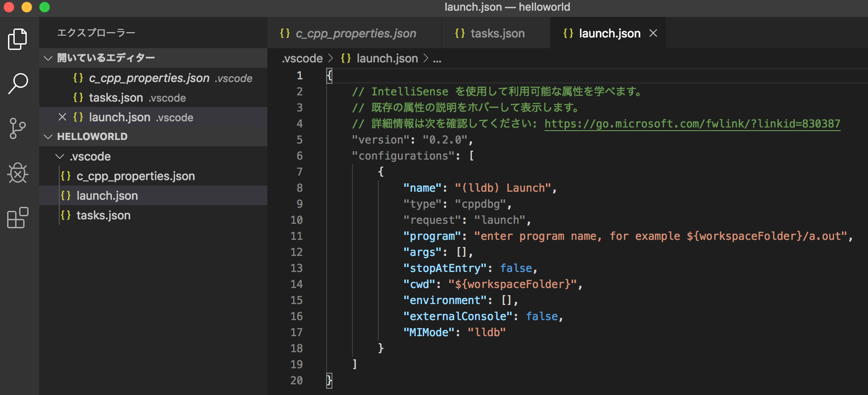Click the stopAtEntry false value
Viewport: 868px width, 395px height.
pyautogui.click(x=516, y=268)
